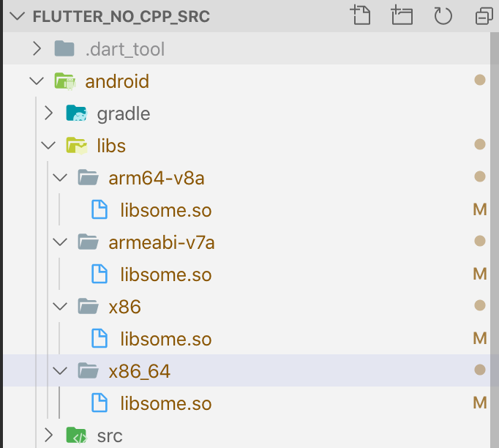Screen dimensions: 499x448
Task: Collapse the FLUTTER_NO_CPP_SRC project root
Action: (x=18, y=17)
